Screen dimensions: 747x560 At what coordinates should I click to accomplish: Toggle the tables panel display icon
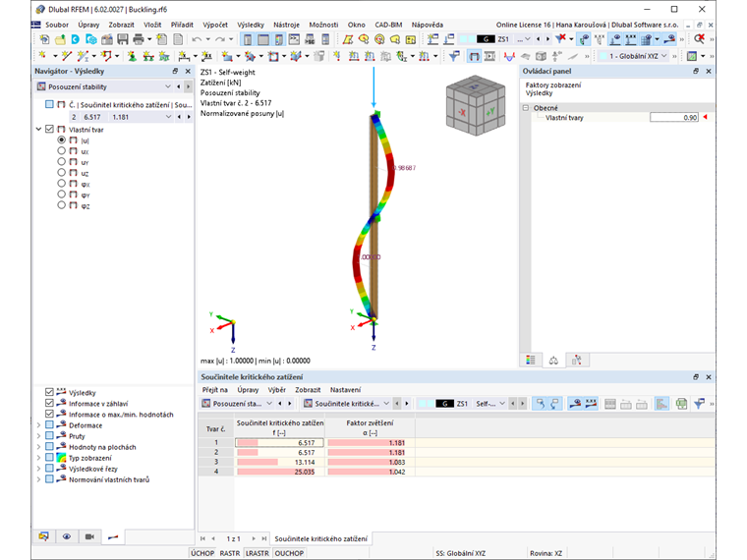point(263,39)
